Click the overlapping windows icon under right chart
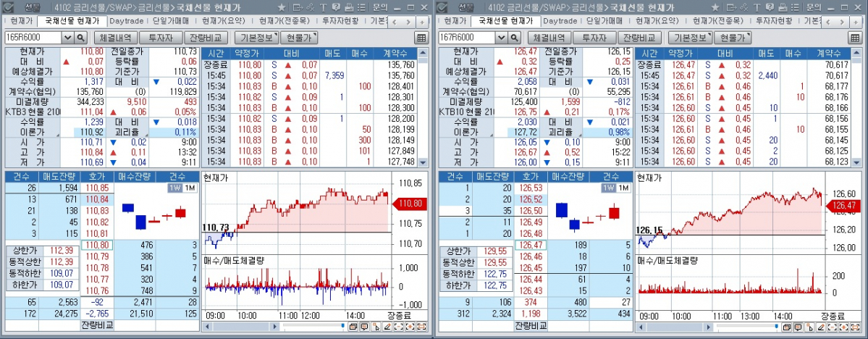The image size is (868, 339). pyautogui.click(x=787, y=327)
